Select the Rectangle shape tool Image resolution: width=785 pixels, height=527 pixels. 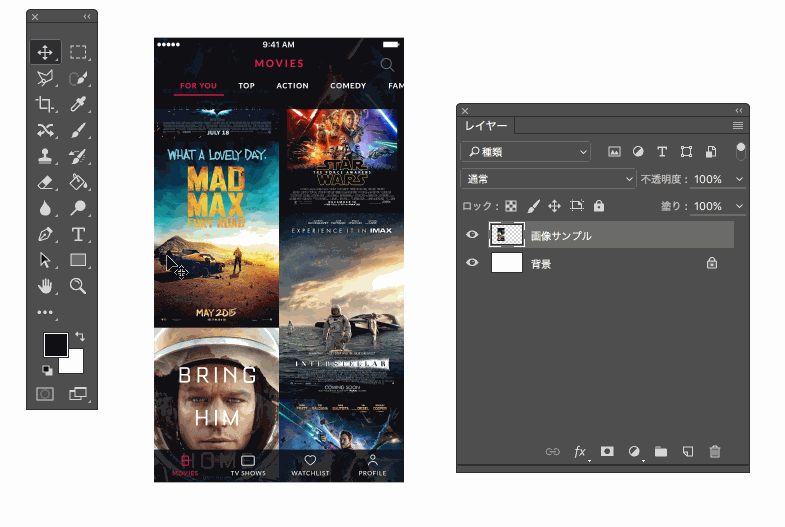pyautogui.click(x=78, y=260)
